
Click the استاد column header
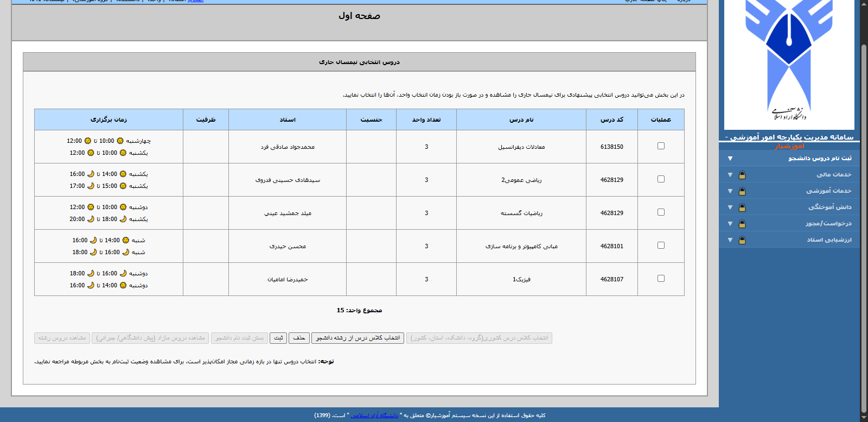click(x=288, y=119)
